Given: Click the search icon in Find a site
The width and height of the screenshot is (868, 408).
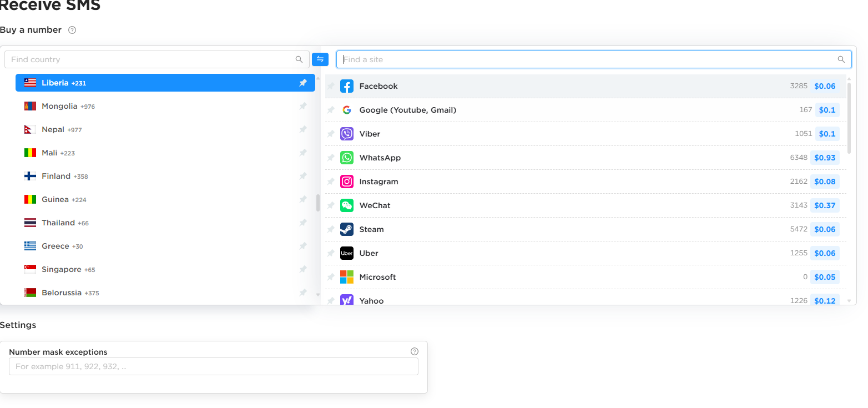Looking at the screenshot, I should point(841,59).
